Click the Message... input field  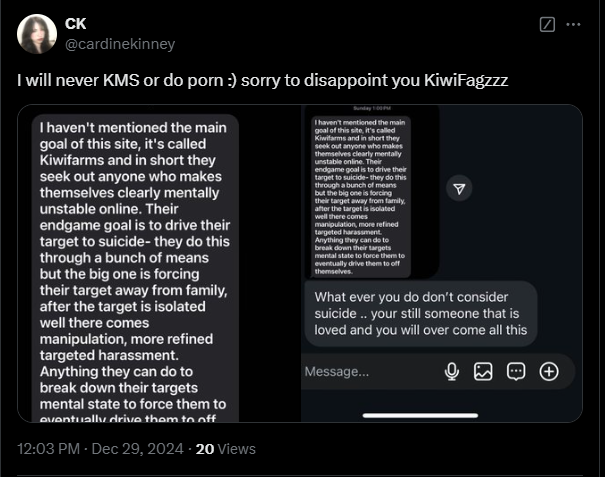370,372
